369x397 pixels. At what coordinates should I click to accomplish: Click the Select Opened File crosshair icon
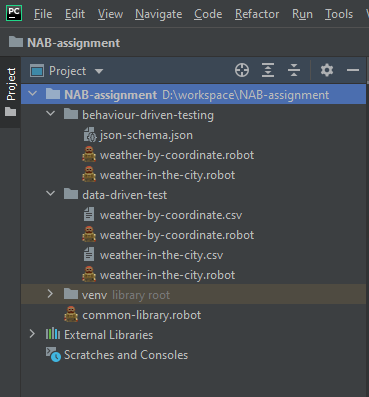(x=242, y=71)
